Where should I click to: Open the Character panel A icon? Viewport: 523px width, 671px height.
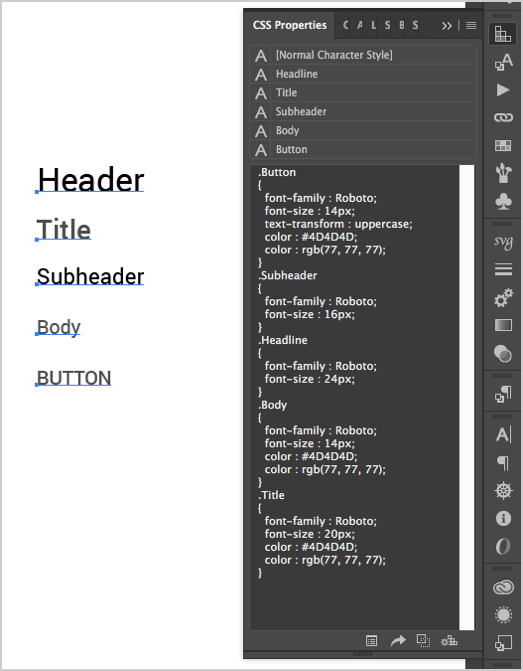[x=503, y=435]
